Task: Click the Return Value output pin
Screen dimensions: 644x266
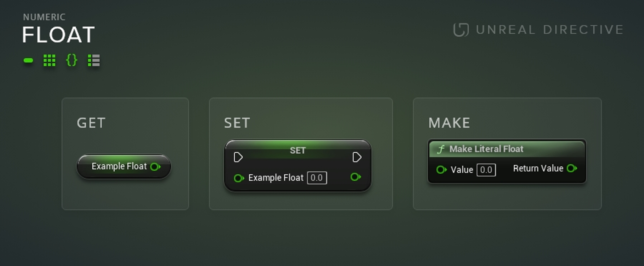Action: [572, 168]
